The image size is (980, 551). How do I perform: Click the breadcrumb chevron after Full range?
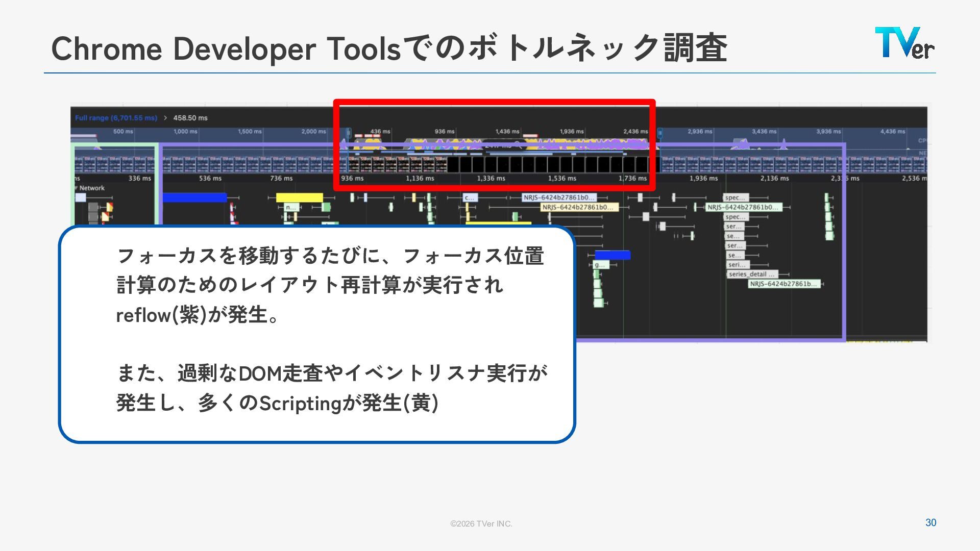[165, 118]
